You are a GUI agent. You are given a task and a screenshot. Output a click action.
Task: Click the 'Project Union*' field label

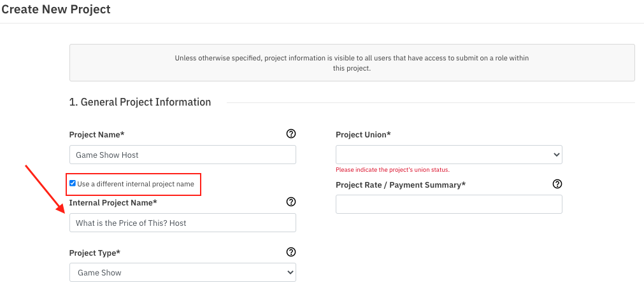(x=363, y=135)
